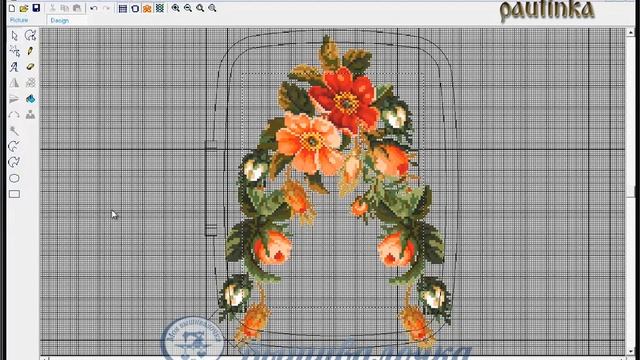Click the Paste clipboard icon
This screenshot has width=640, height=360.
pyautogui.click(x=77, y=8)
